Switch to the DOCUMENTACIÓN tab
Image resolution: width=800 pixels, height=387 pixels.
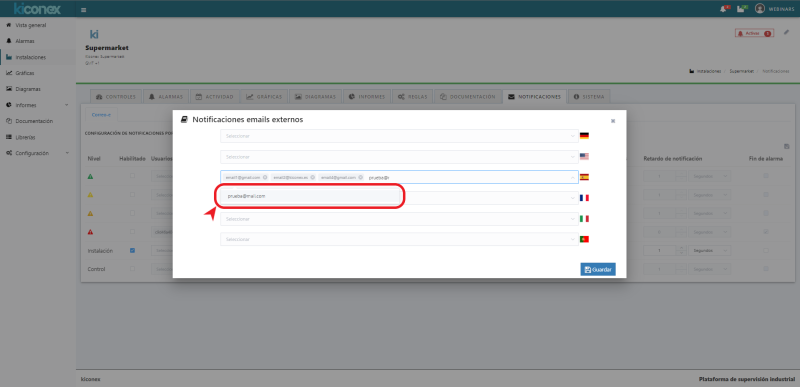pyautogui.click(x=468, y=96)
